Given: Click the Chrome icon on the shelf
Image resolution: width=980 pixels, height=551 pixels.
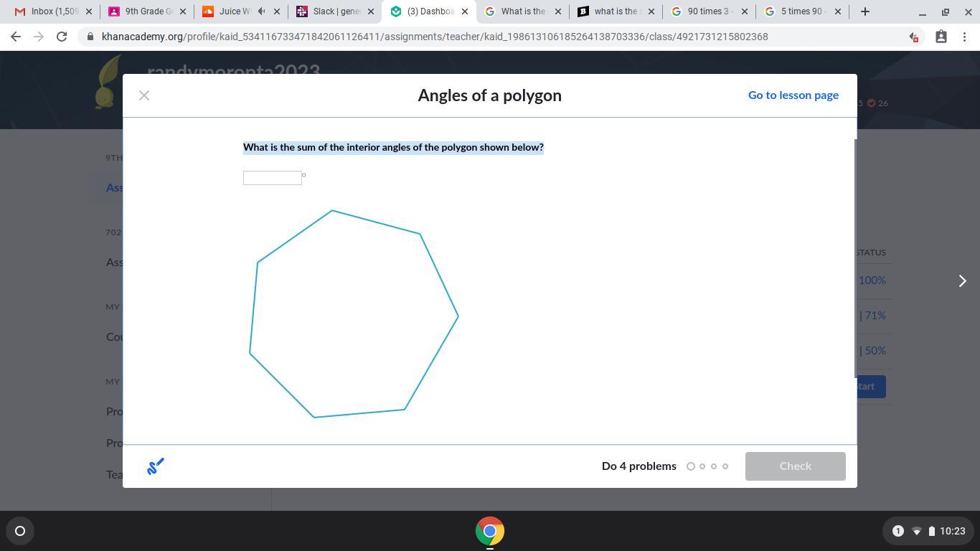Looking at the screenshot, I should 490,531.
